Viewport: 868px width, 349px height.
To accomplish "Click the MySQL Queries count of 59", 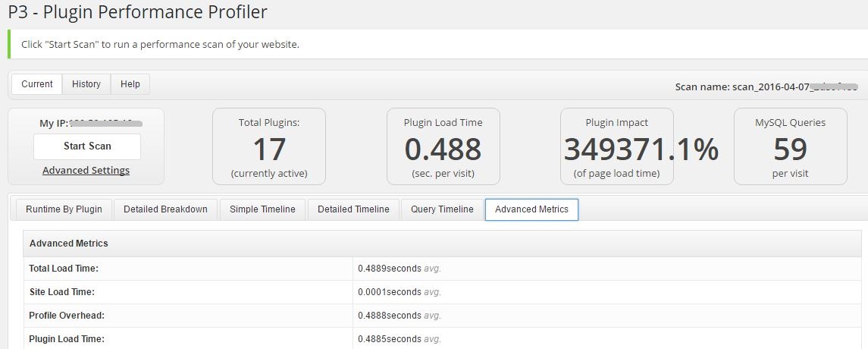I will tap(790, 149).
